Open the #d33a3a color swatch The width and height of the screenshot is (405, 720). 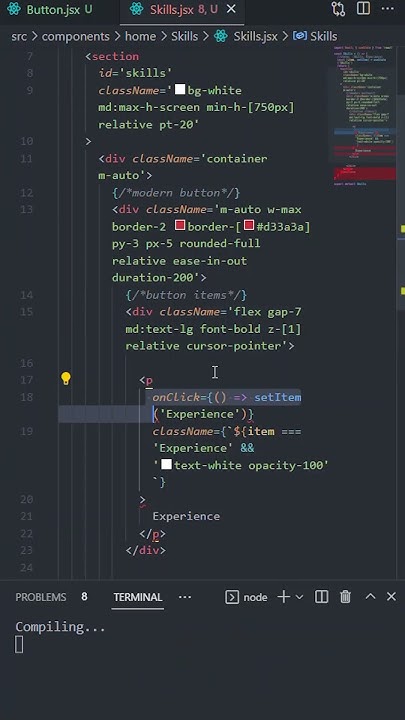click(249, 226)
